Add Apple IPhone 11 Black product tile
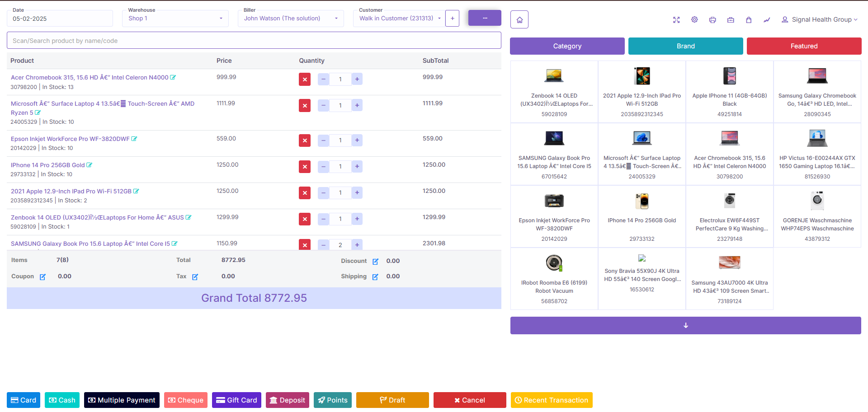The width and height of the screenshot is (868, 412). click(730, 92)
